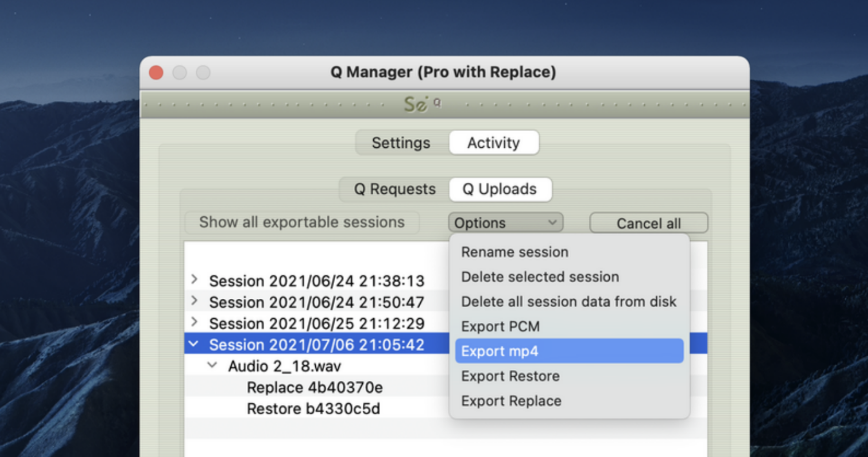
Task: Expand Session 2021/06/25 21:12:29
Action: click(194, 322)
